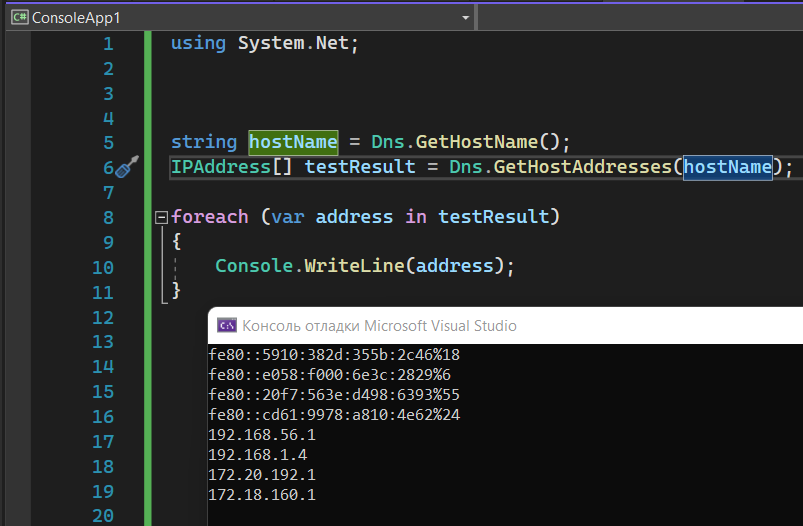Click IPv6 address ending in 4e62%24
The width and height of the screenshot is (803, 526).
pos(334,415)
